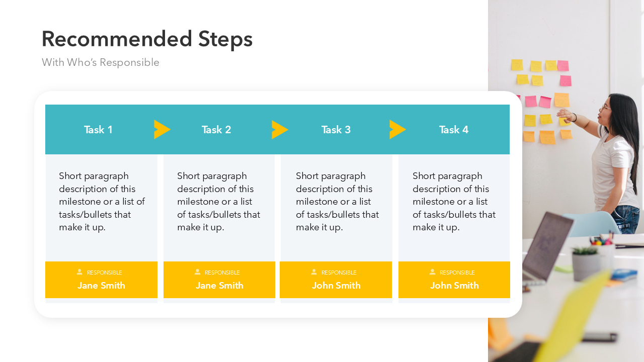The width and height of the screenshot is (644, 362).
Task: Click the yellow arrow between Task 3 and Task 4
Action: 396,130
